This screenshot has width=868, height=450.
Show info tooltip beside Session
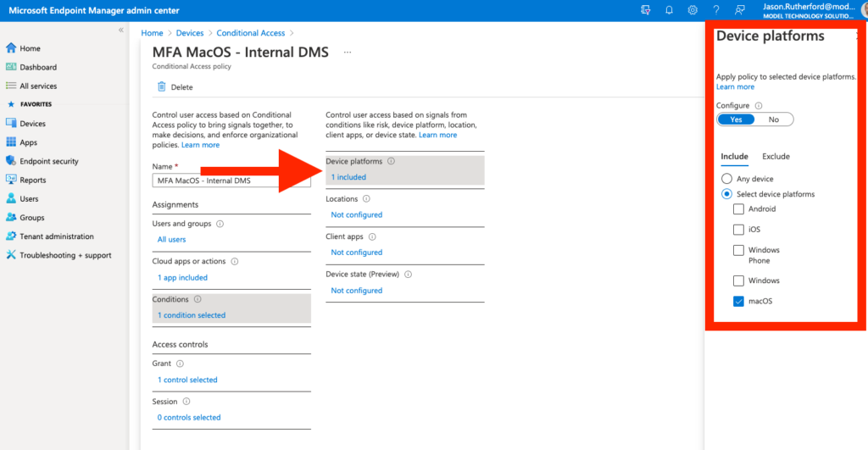pyautogui.click(x=186, y=402)
